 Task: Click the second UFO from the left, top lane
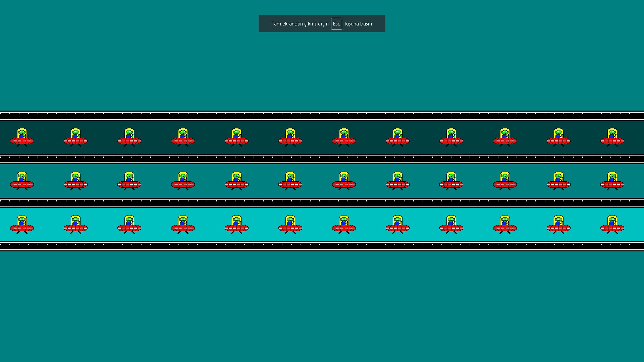[75, 137]
